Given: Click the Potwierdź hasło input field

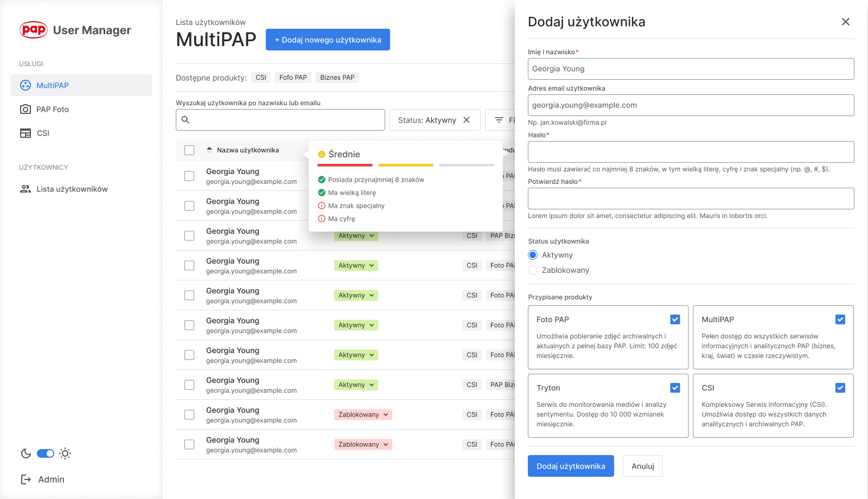Looking at the screenshot, I should point(691,199).
